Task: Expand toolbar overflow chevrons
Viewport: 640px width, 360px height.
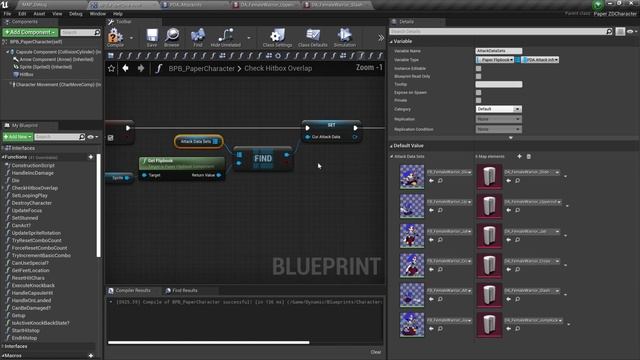Action: pyautogui.click(x=381, y=38)
